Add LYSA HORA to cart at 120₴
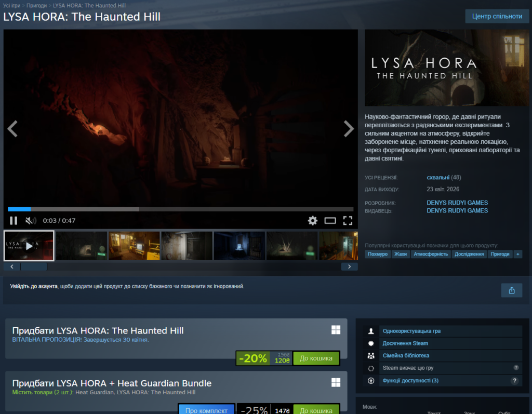Viewport: 532px width, 414px height. tap(316, 358)
